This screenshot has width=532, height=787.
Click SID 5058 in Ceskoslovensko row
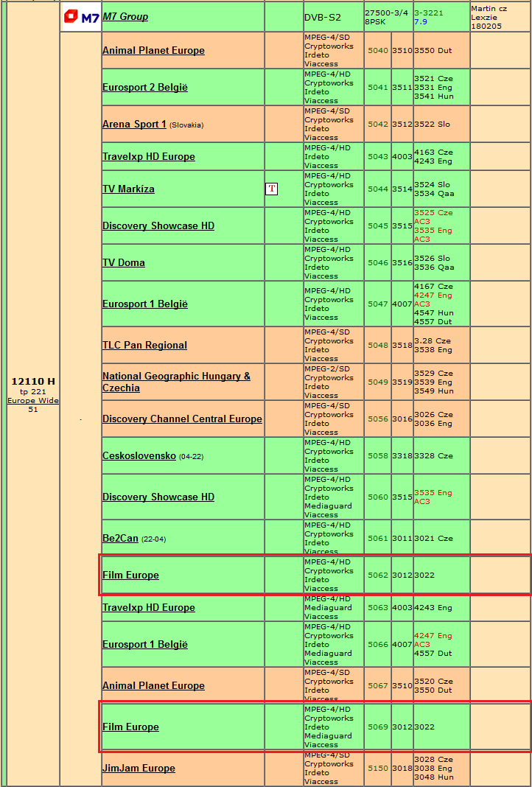[x=378, y=455]
